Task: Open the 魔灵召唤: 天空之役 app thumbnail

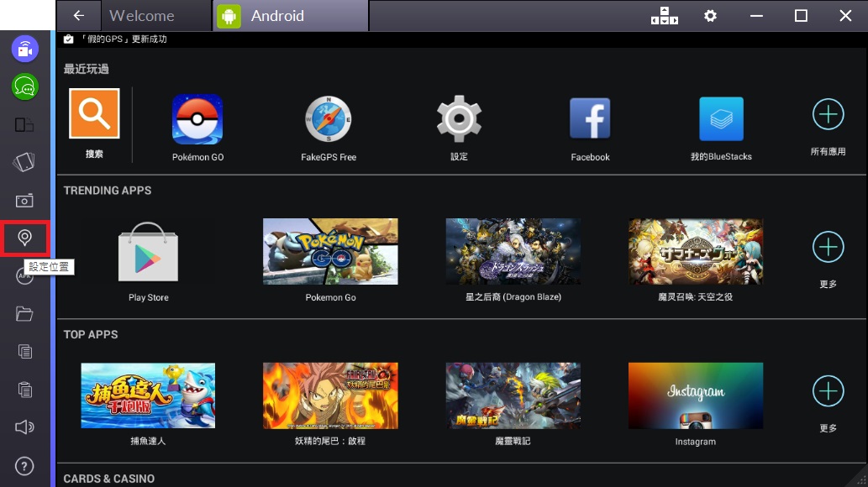Action: tap(696, 251)
